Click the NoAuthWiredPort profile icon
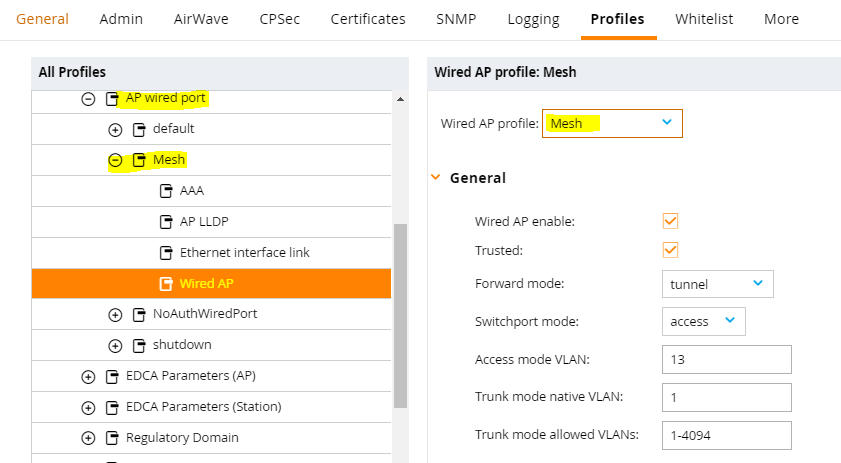Viewport: 841px width, 463px height. tap(139, 314)
